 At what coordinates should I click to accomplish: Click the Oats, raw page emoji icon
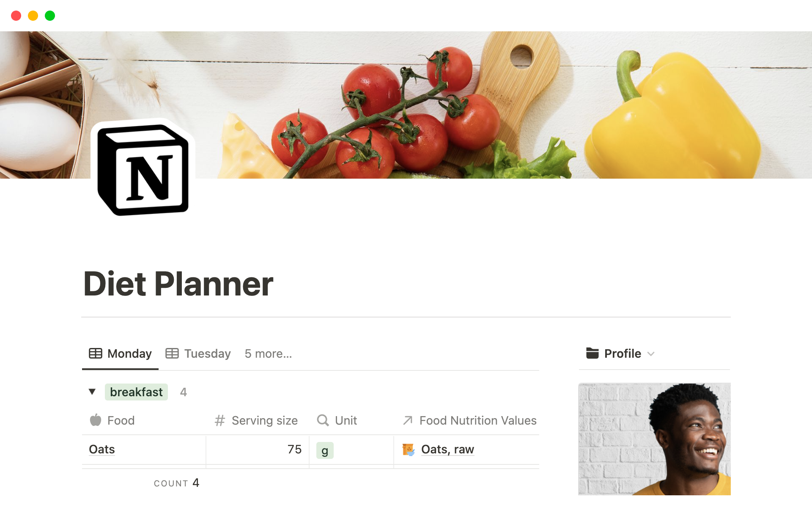pyautogui.click(x=408, y=450)
